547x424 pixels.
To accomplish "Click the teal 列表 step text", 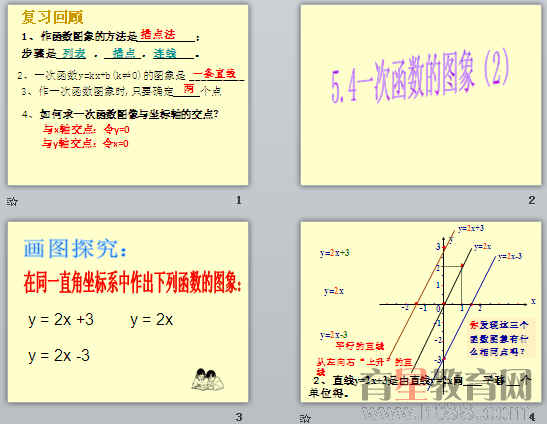I will (74, 53).
